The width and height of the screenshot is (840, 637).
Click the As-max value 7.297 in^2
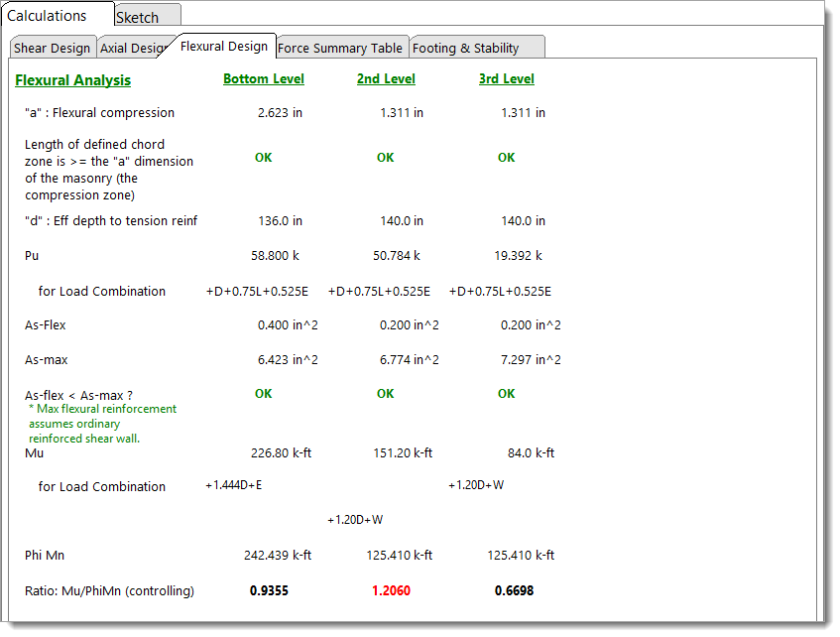(x=531, y=360)
